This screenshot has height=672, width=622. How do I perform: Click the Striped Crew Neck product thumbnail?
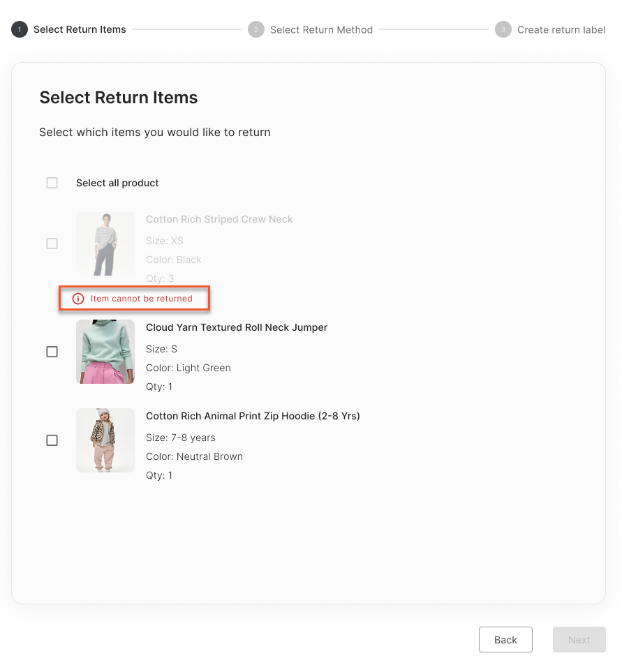pyautogui.click(x=105, y=244)
